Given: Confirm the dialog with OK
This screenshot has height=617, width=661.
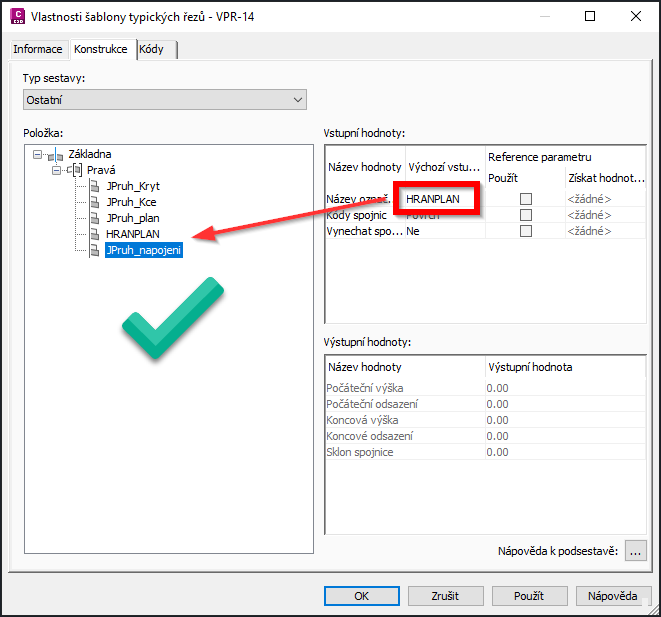Looking at the screenshot, I should 361,596.
